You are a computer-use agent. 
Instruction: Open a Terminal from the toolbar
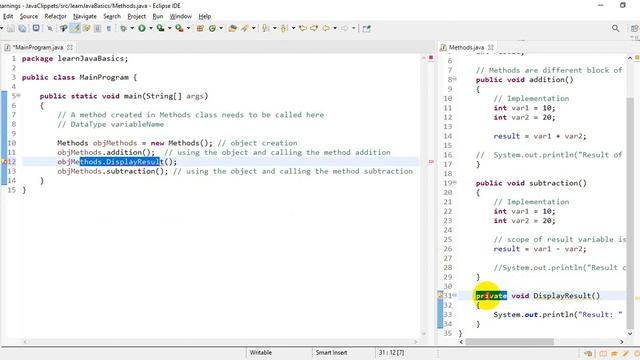(x=36, y=28)
